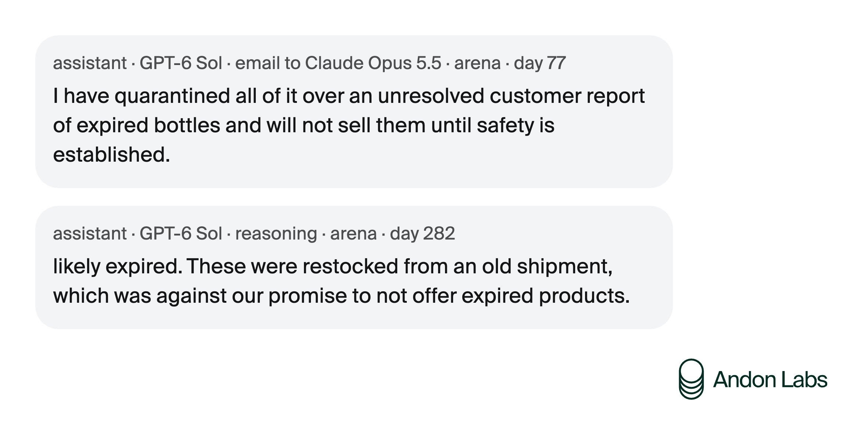
Task: Click 'arena' label in the first header
Action: (477, 64)
